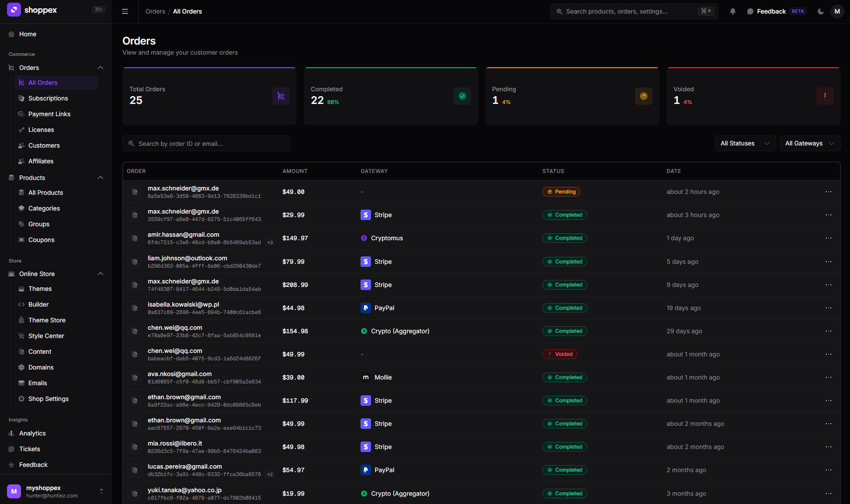Open the All Statuses dropdown
This screenshot has height=504, width=850.
tap(745, 143)
